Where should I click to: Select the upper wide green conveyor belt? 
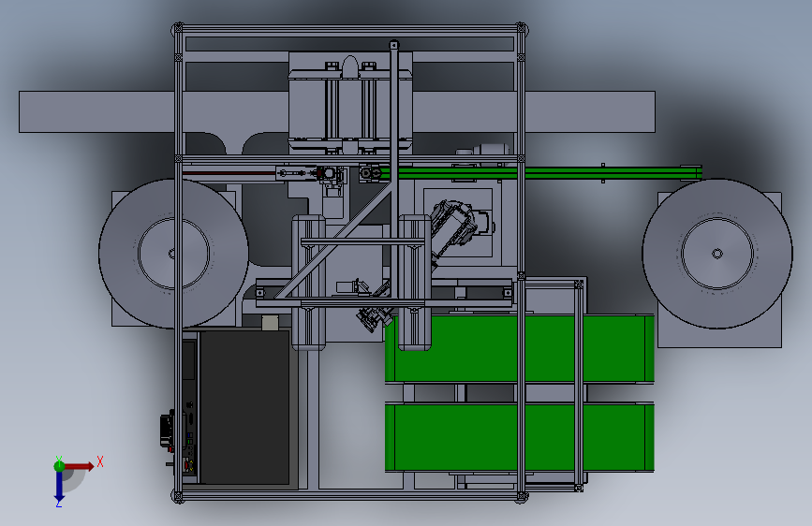520,348
